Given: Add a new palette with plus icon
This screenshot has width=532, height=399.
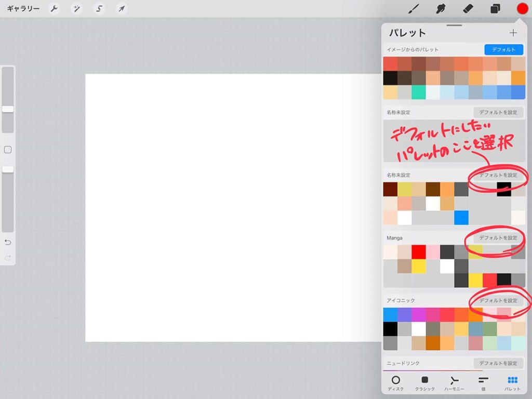Looking at the screenshot, I should click(513, 33).
